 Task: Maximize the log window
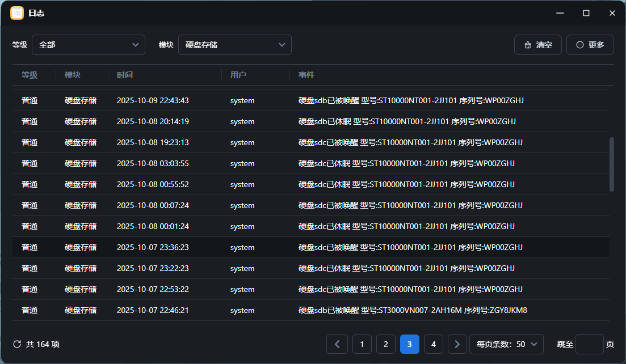tap(586, 13)
